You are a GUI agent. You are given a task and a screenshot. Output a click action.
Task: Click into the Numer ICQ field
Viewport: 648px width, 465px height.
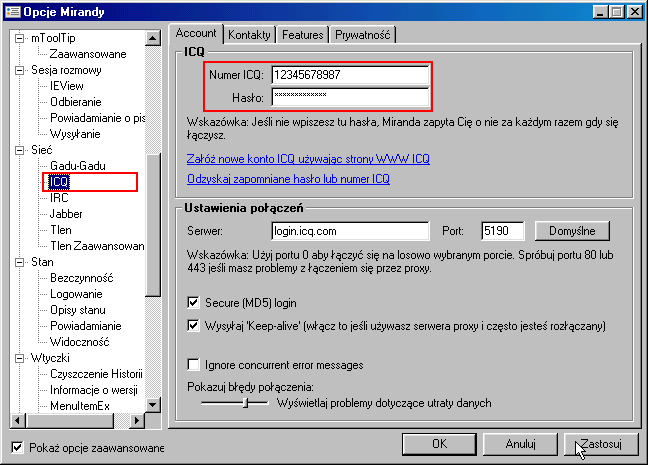349,75
